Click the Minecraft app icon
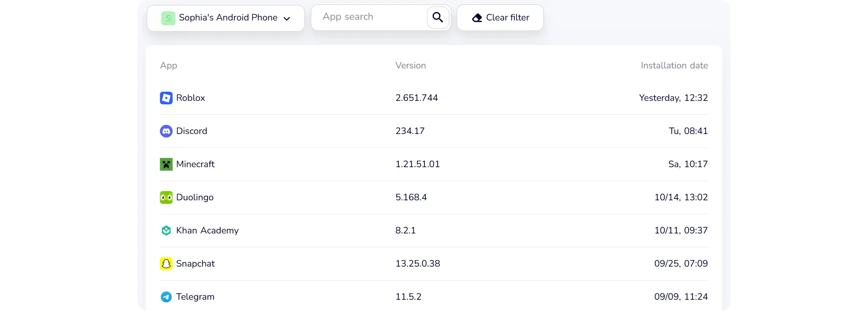The image size is (868, 311). pos(166,164)
